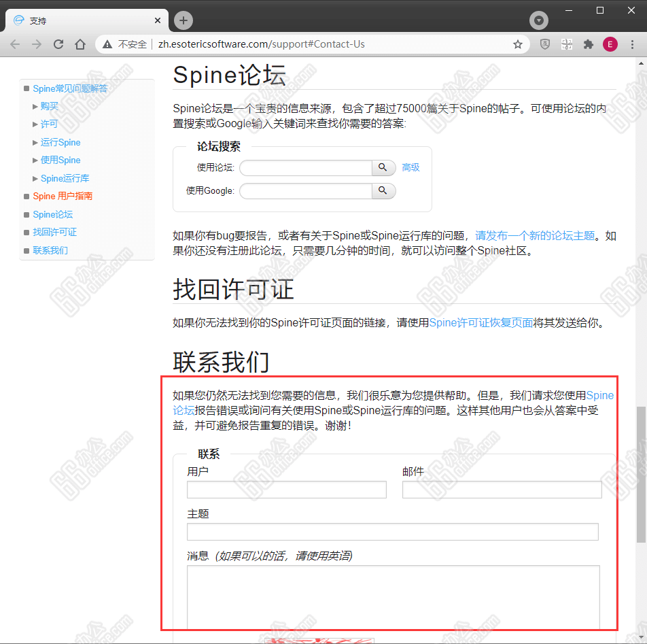Reload the current page

(x=58, y=44)
